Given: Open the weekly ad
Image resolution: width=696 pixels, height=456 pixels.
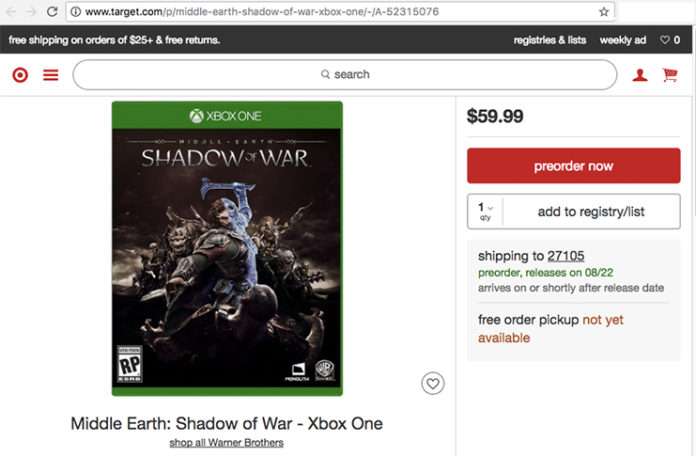Looking at the screenshot, I should point(622,40).
